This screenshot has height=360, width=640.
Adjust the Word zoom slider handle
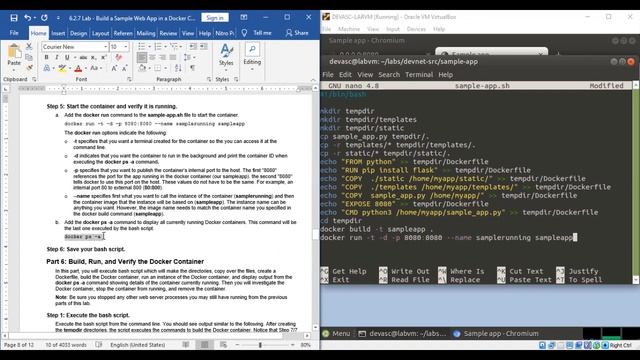pyautogui.click(x=260, y=345)
